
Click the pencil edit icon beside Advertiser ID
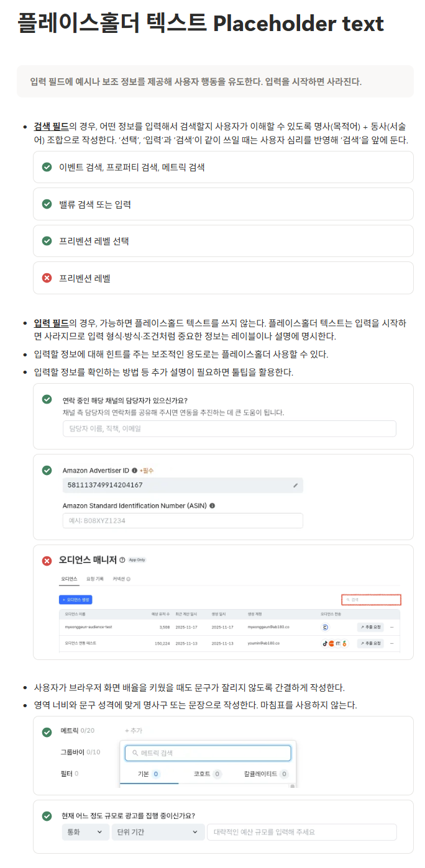[x=296, y=486]
